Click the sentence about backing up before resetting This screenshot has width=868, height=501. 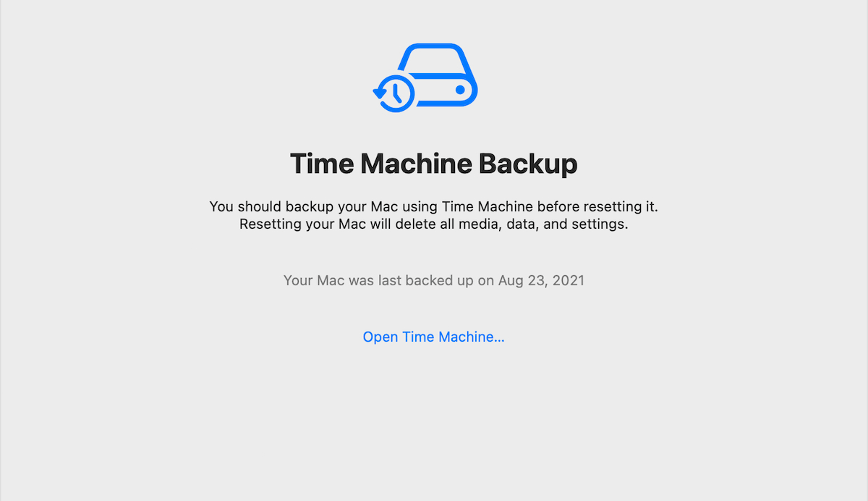(433, 206)
